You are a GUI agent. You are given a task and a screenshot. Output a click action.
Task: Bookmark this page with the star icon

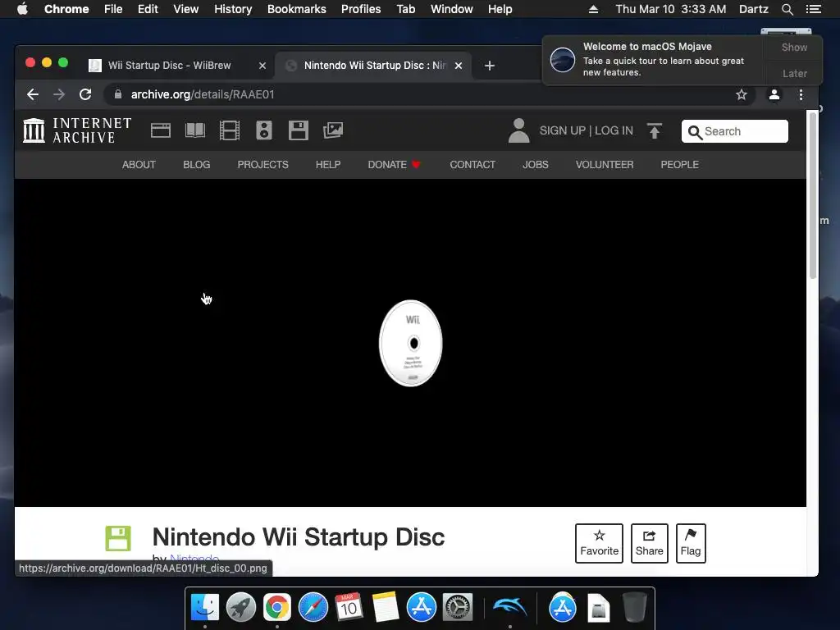(x=742, y=95)
